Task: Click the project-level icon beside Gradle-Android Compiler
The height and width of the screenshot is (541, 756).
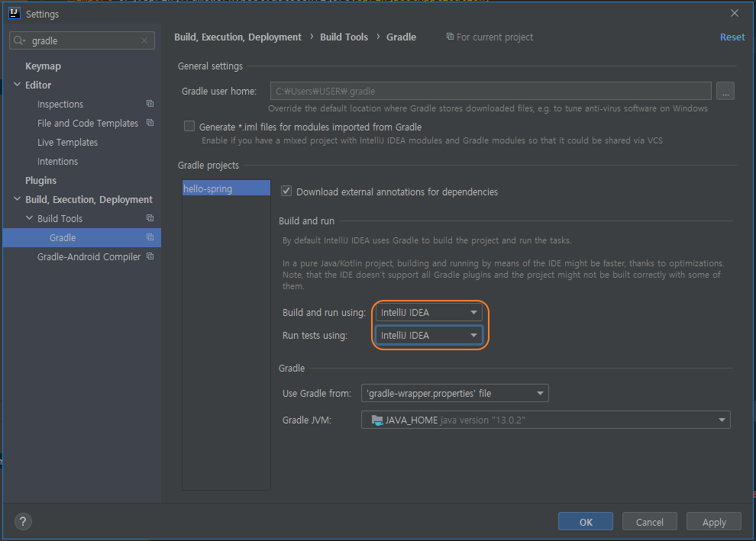Action: (x=150, y=256)
